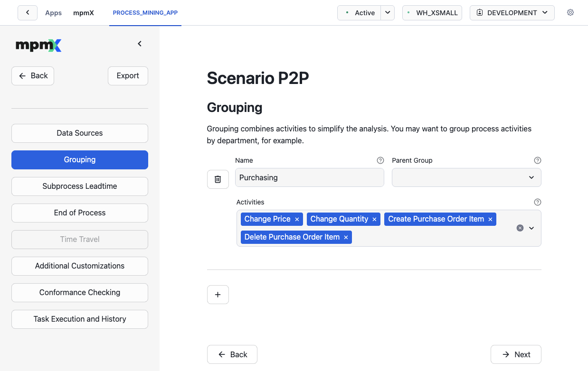The image size is (588, 371).
Task: Open help tooltip next to Name field
Action: 380,160
